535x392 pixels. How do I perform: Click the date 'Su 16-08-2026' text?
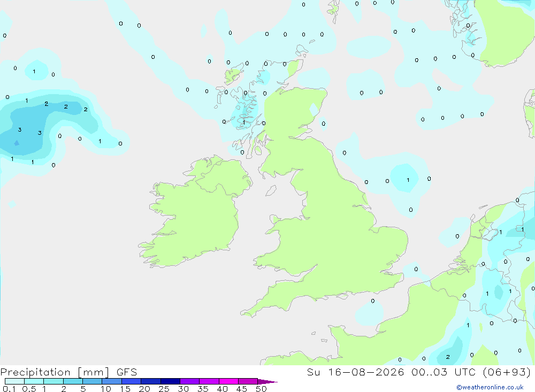(355, 372)
